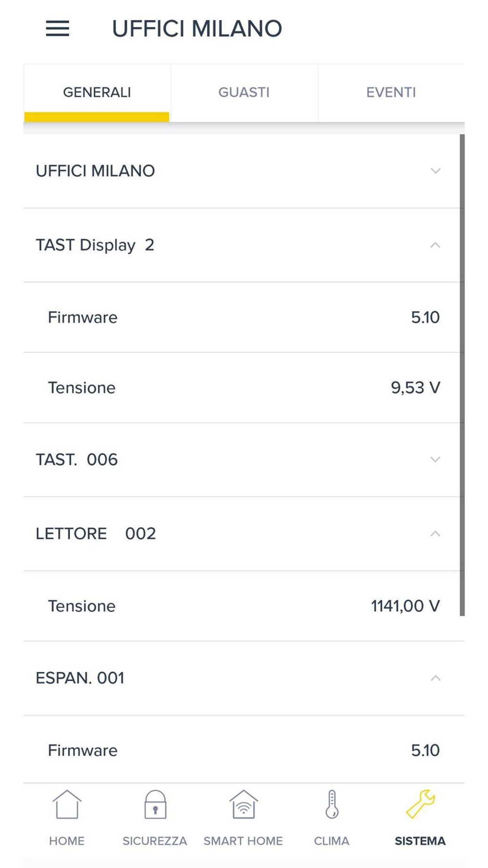Collapse the LETTORE 002 section
The image size is (488, 868).
[436, 534]
